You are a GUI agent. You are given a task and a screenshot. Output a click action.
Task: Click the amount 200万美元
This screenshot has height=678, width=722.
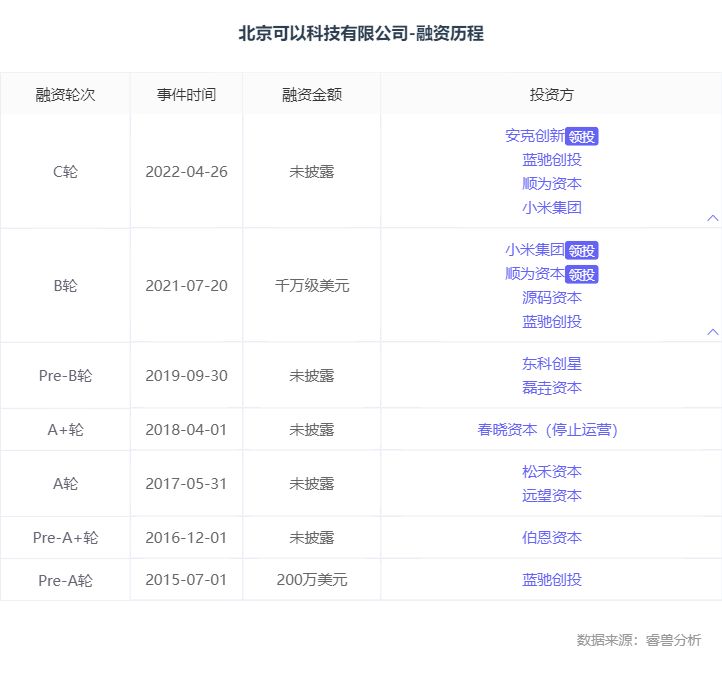312,579
